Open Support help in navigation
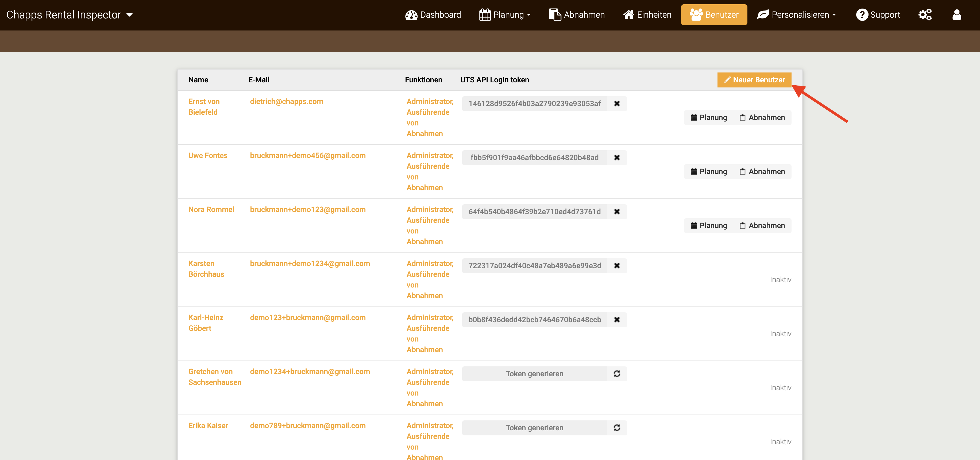980x460 pixels. click(878, 15)
